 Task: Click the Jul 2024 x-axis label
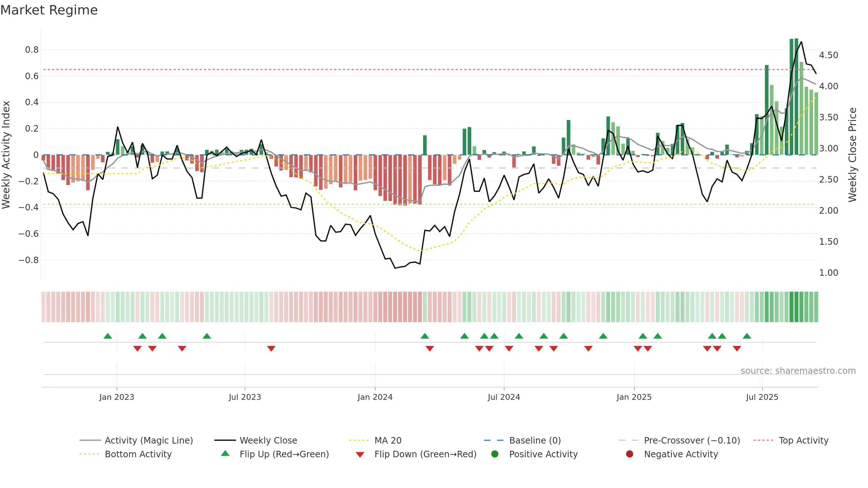(504, 397)
